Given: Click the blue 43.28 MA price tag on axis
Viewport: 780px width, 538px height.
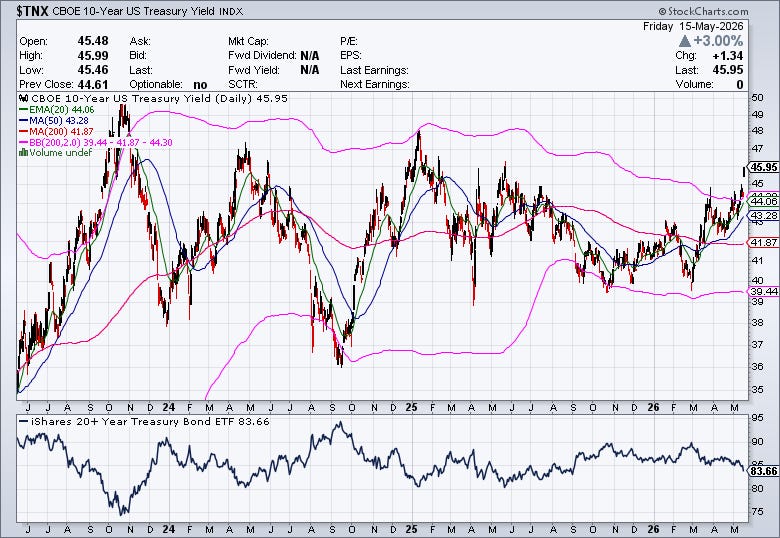Looking at the screenshot, I should (763, 215).
